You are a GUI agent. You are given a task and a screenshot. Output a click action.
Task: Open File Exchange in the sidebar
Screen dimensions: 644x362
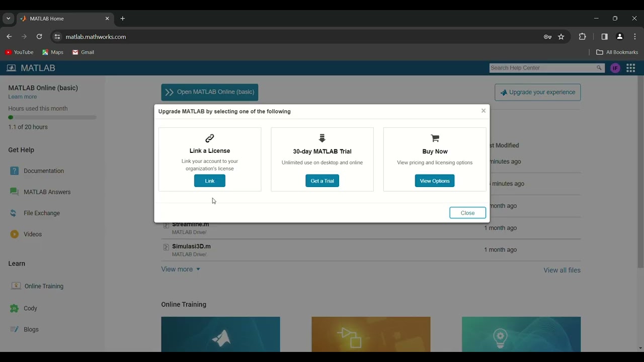42,213
